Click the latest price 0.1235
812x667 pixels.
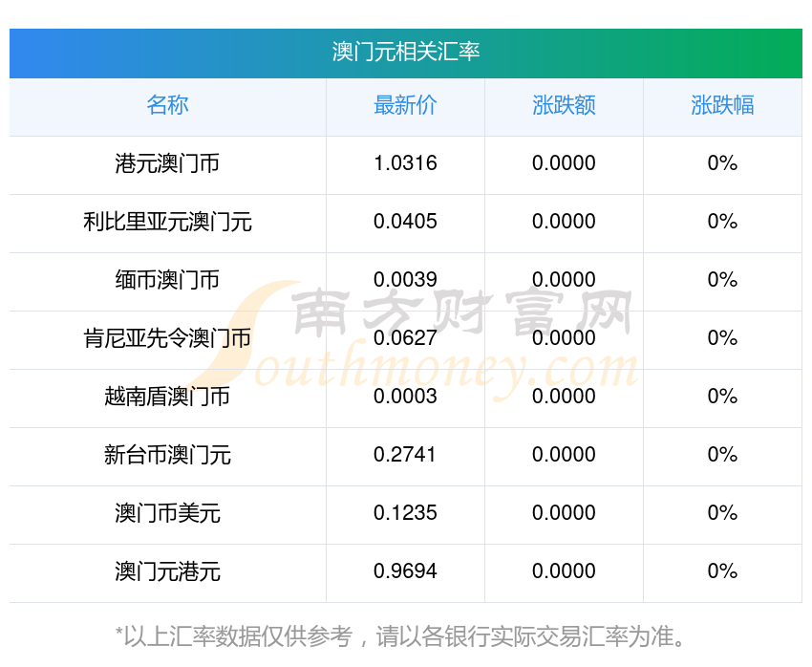click(405, 513)
